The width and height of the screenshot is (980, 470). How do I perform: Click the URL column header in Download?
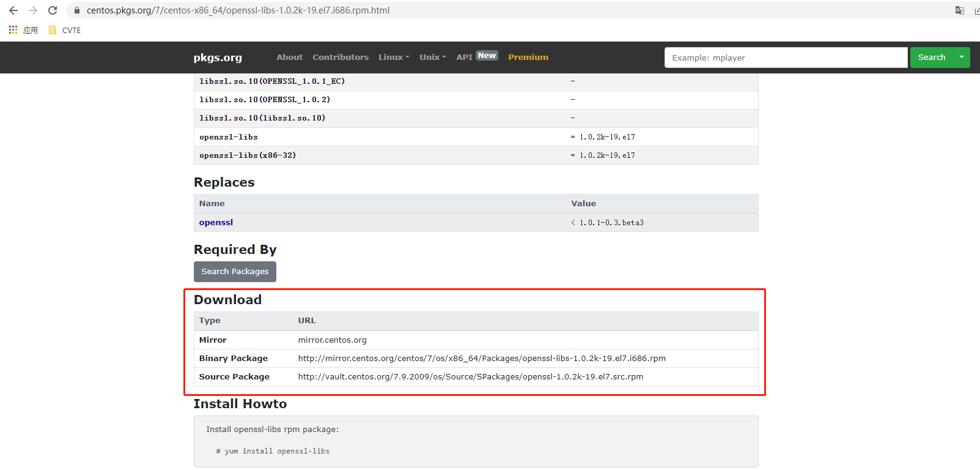click(x=306, y=321)
